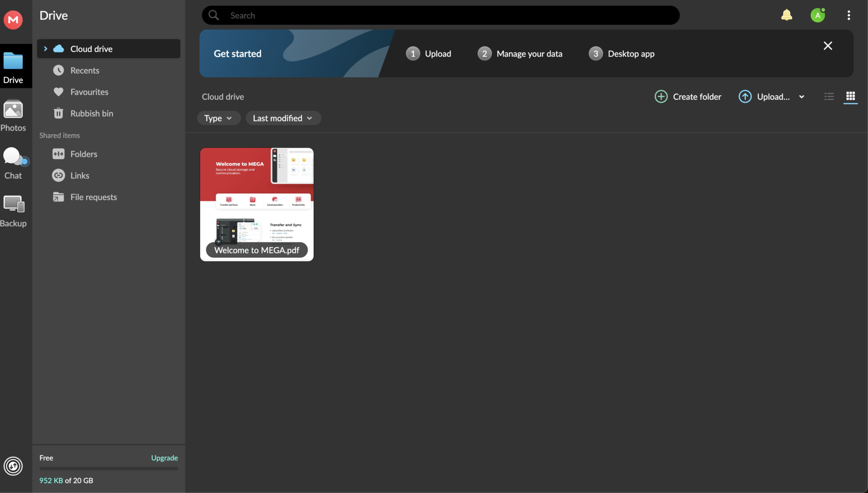Switch to the Chat panel

tap(13, 163)
